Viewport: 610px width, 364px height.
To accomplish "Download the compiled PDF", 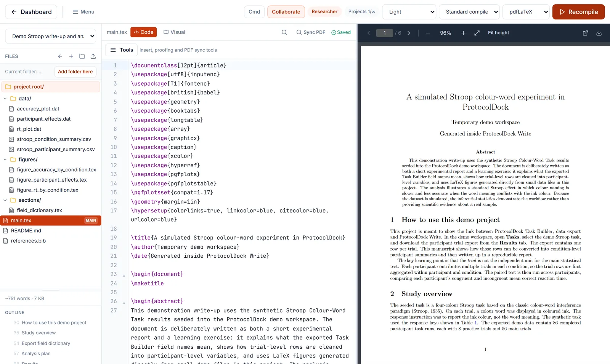I will (x=599, y=33).
